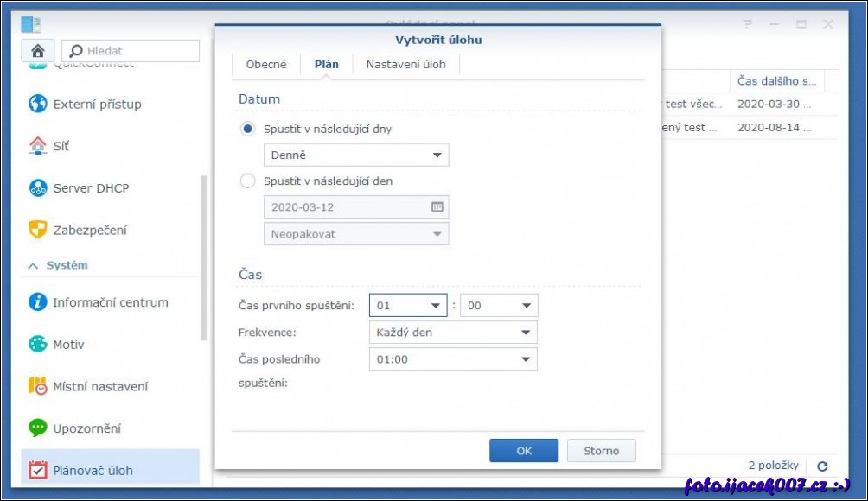Open Externí přístup globe icon
Image resolution: width=868 pixels, height=501 pixels.
(38, 105)
